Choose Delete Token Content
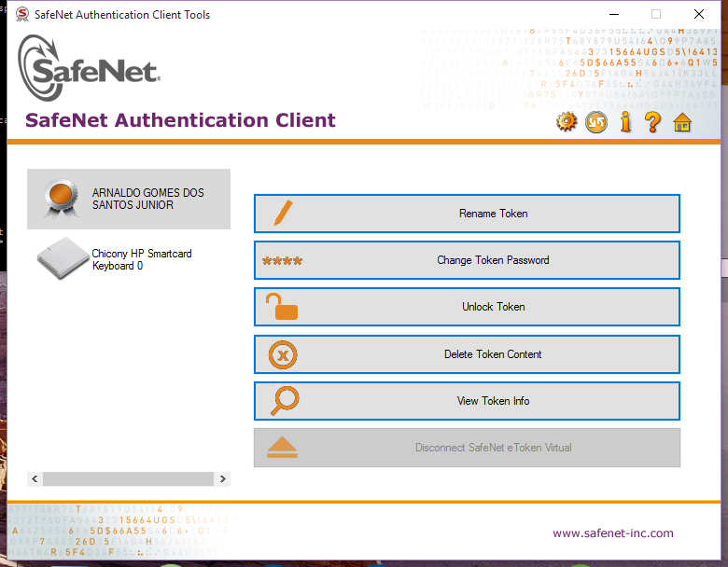The width and height of the screenshot is (728, 567). [x=467, y=354]
